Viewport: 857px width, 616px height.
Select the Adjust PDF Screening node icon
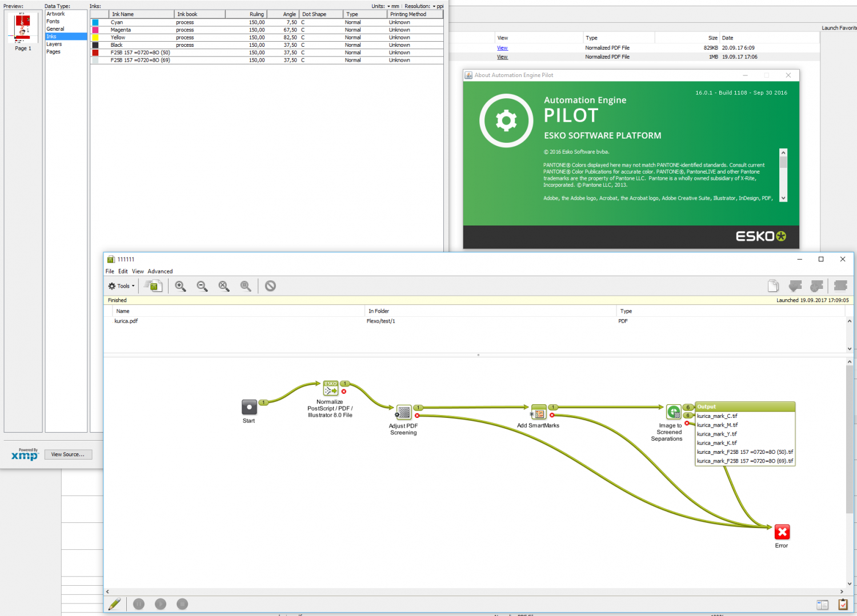click(404, 412)
